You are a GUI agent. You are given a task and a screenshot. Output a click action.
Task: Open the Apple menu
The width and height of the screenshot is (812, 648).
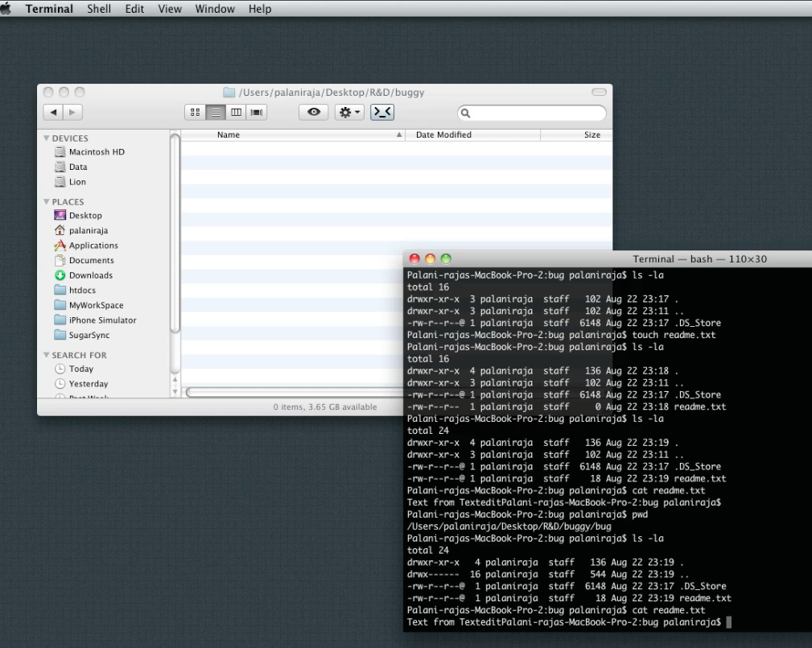tap(6, 9)
